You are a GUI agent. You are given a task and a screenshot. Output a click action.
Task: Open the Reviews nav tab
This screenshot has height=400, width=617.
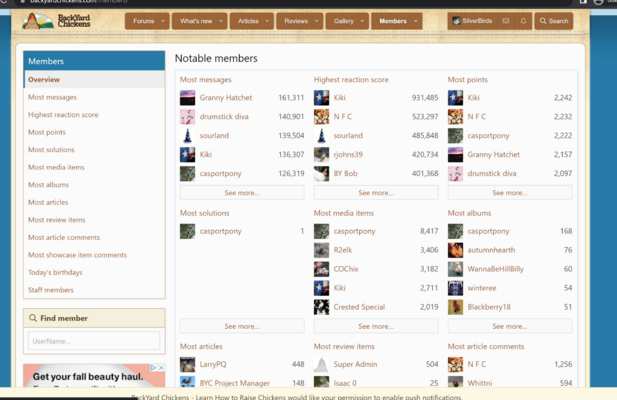click(296, 21)
